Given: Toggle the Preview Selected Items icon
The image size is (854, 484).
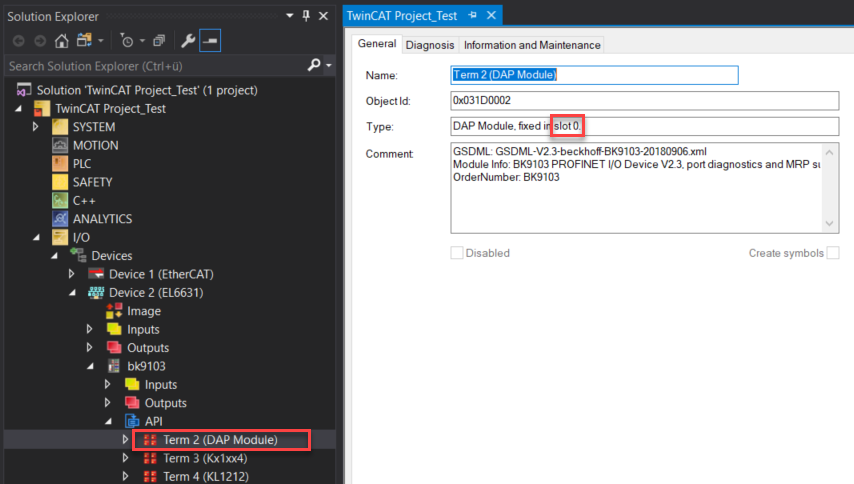Looking at the screenshot, I should click(x=210, y=41).
